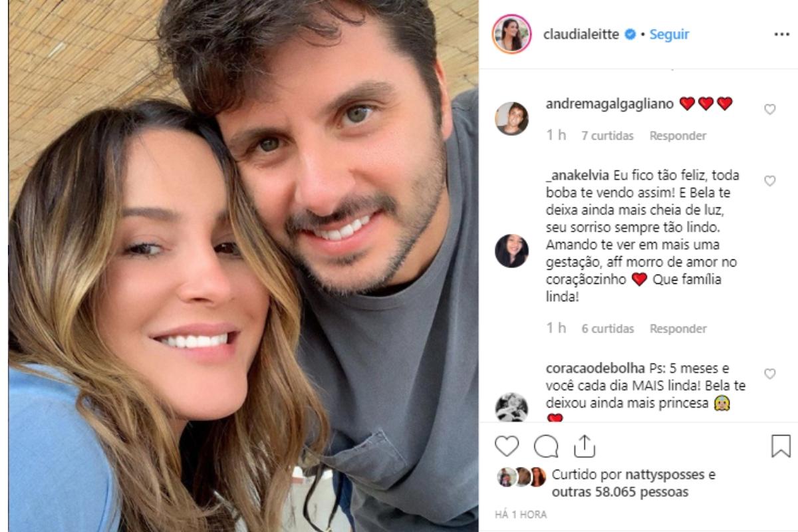This screenshot has width=798, height=532.
Task: Share the post via arrow icon
Action: [x=584, y=446]
